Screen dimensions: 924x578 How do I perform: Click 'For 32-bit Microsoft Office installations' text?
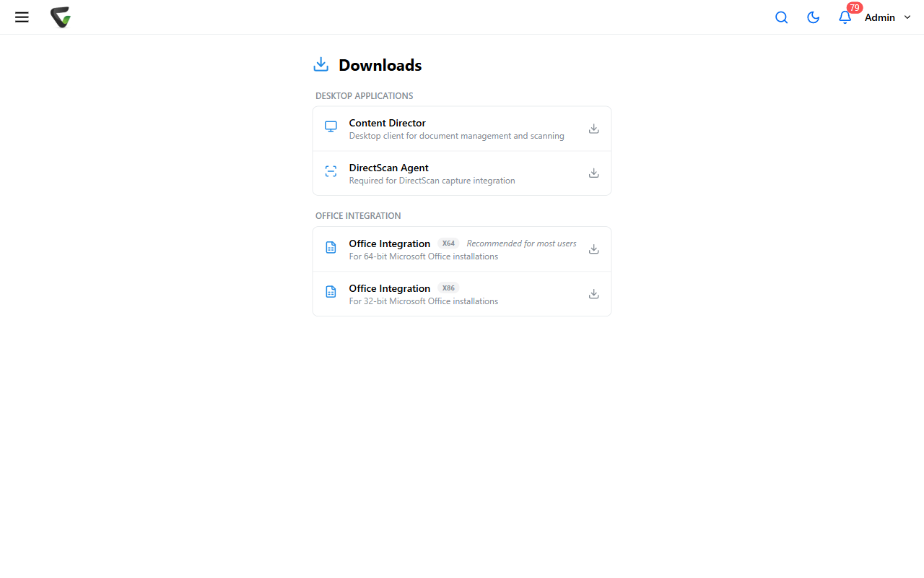(x=424, y=301)
